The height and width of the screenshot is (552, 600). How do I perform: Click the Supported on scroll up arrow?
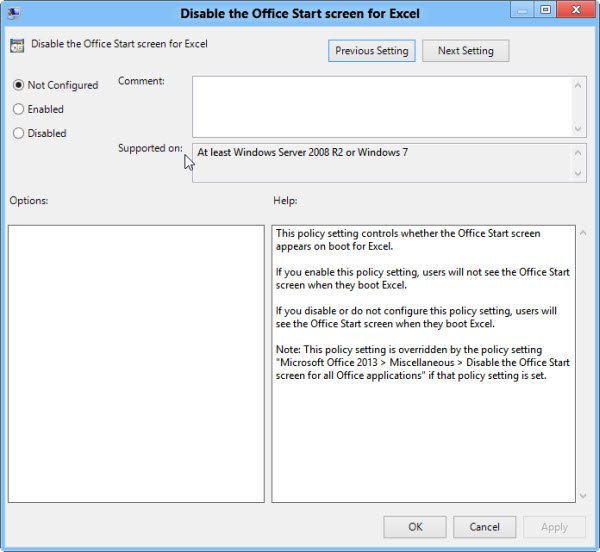(x=578, y=153)
